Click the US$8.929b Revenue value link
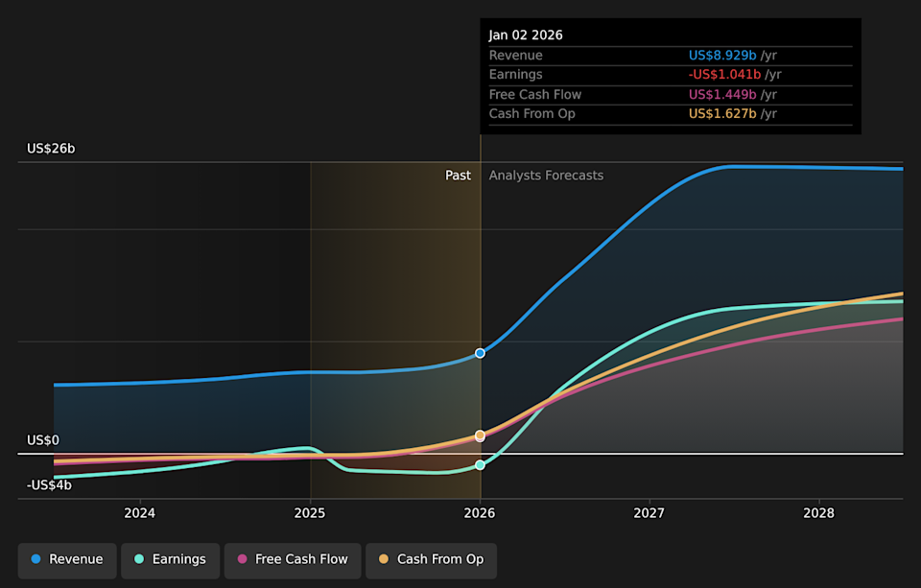The width and height of the screenshot is (921, 588). click(722, 55)
